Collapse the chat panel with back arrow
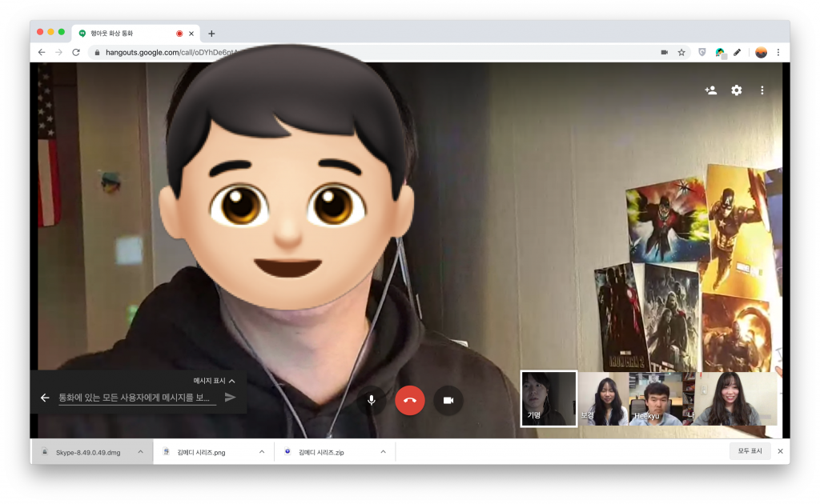820x504 pixels. point(45,398)
